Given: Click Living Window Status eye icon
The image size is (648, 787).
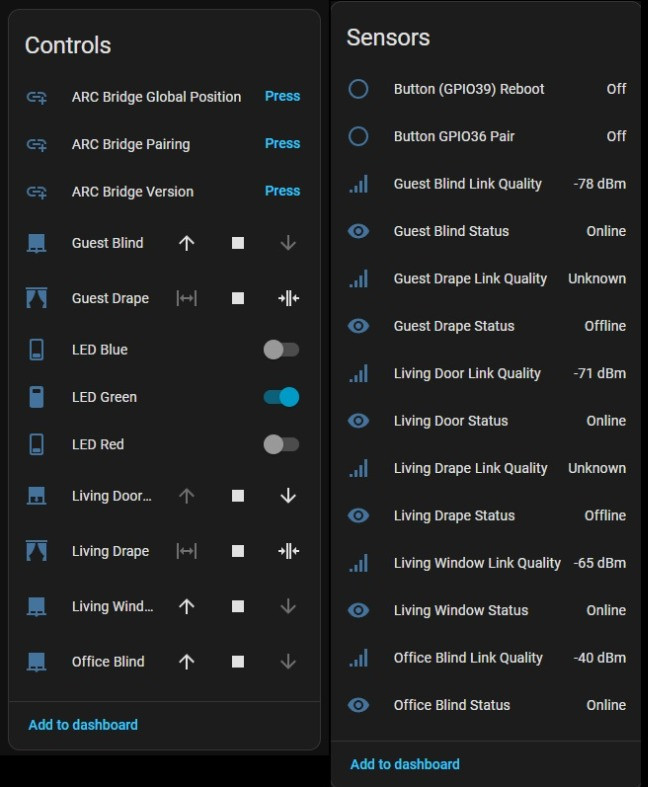Looking at the screenshot, I should pyautogui.click(x=358, y=610).
